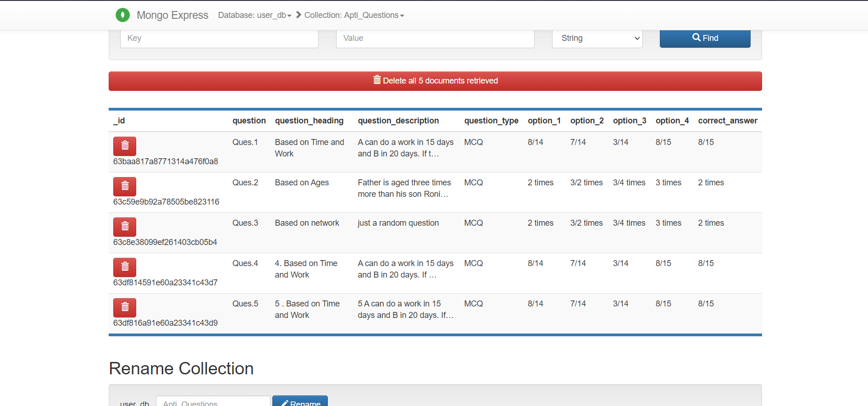Click the green Mongo Express leaf logo
Viewport: 868px width, 406px height.
click(122, 15)
